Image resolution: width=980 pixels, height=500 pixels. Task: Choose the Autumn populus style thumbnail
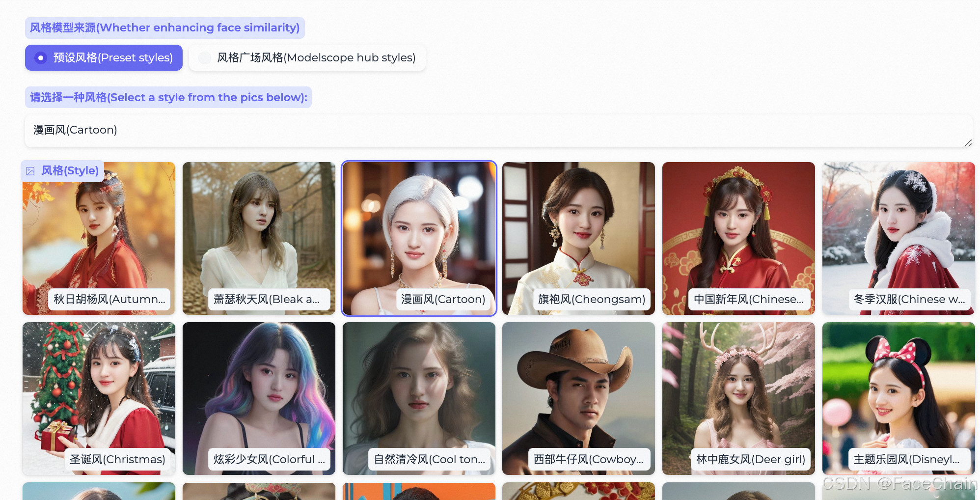[x=99, y=238]
